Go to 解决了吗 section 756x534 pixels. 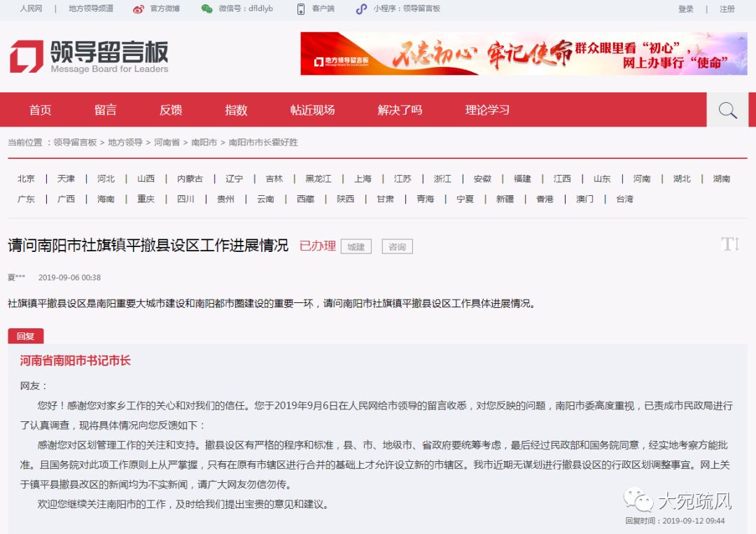[400, 110]
